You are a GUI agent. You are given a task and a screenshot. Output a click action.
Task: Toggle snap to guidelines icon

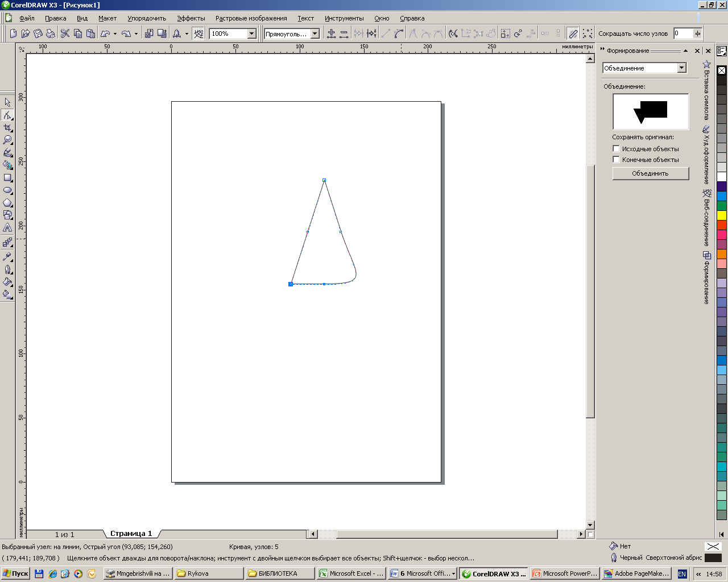click(198, 34)
